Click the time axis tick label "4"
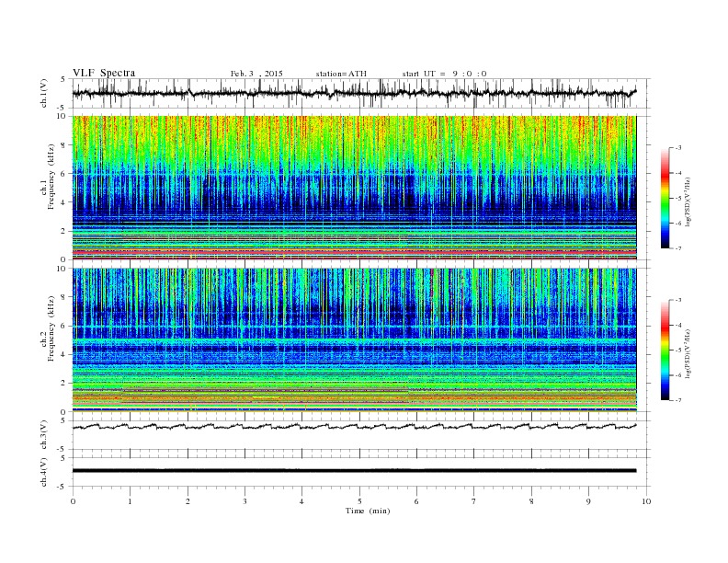This screenshot has height=563, width=728. coord(302,501)
